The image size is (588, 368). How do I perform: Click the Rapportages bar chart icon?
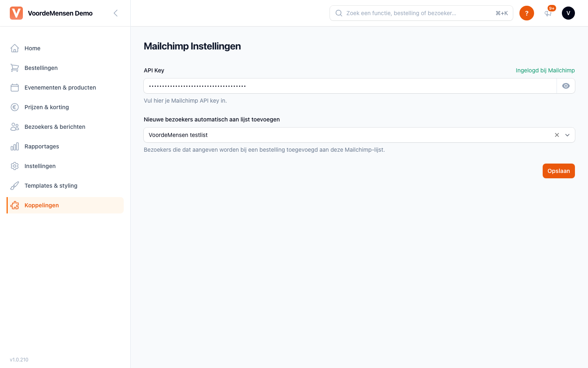point(15,146)
